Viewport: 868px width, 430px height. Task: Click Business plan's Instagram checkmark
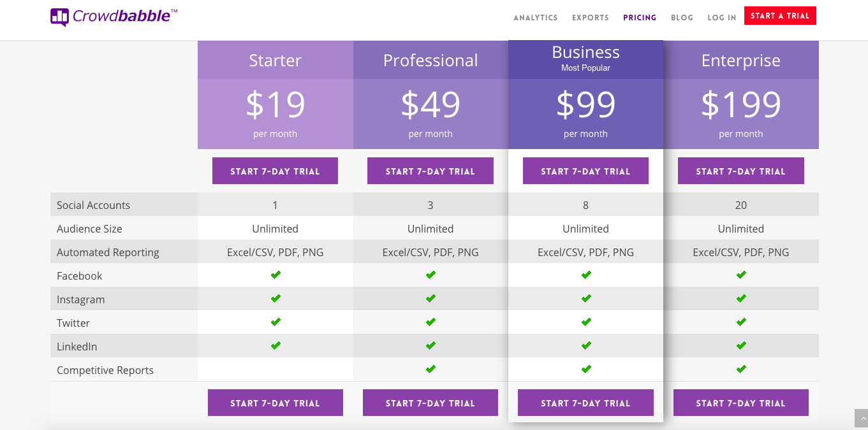[586, 299]
